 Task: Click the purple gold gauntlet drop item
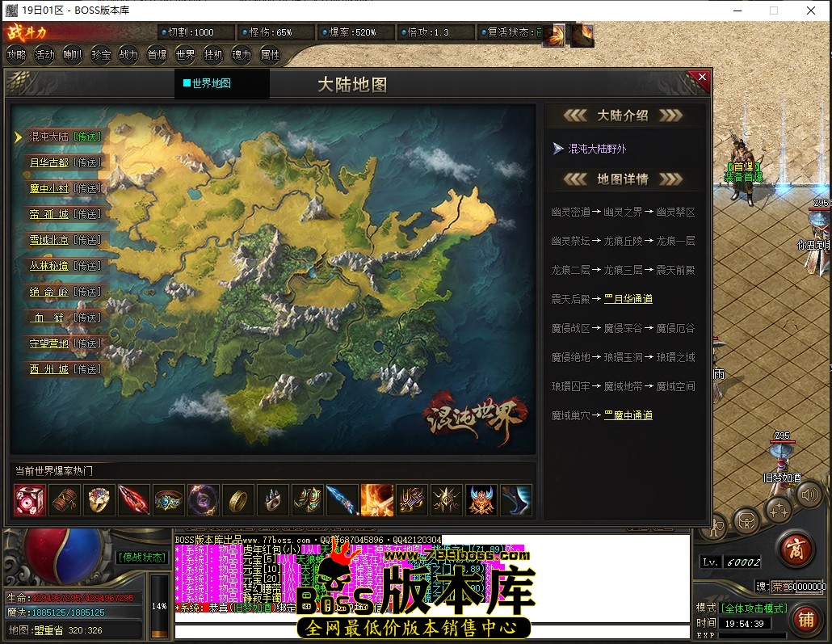(412, 500)
